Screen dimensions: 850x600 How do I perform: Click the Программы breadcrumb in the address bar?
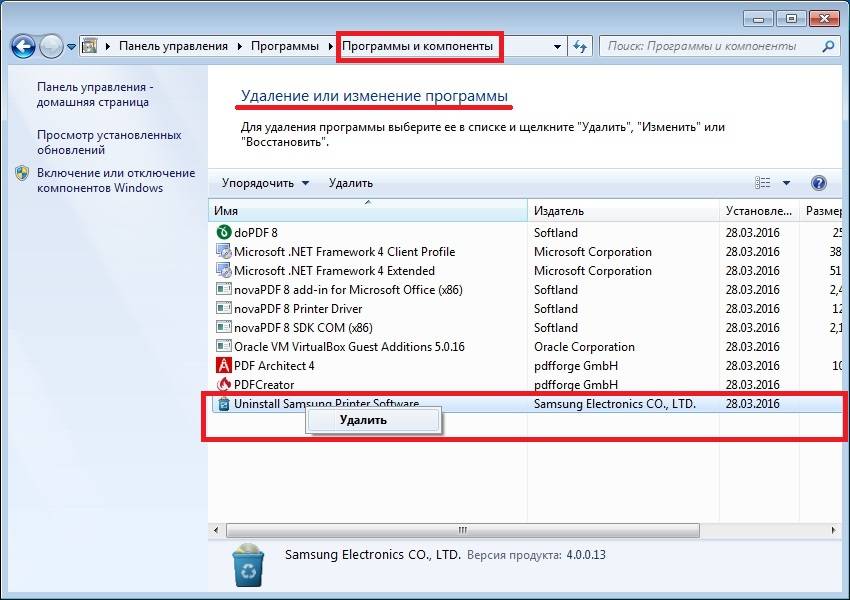285,46
